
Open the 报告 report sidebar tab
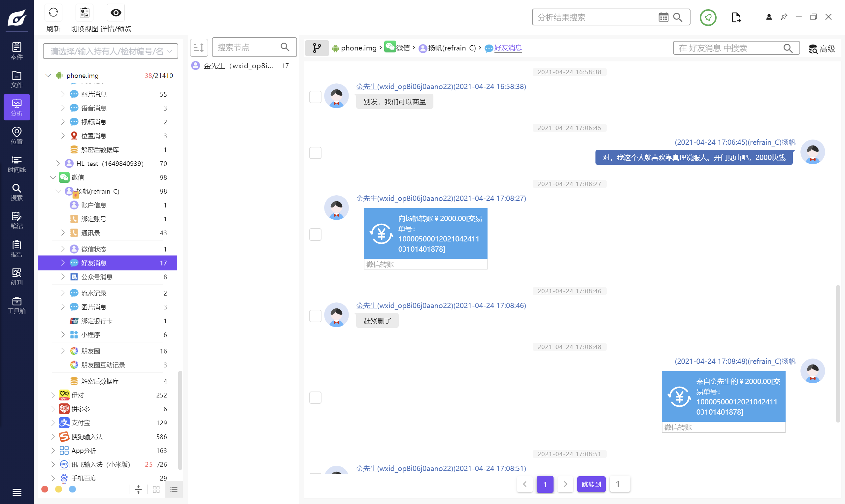pyautogui.click(x=17, y=249)
